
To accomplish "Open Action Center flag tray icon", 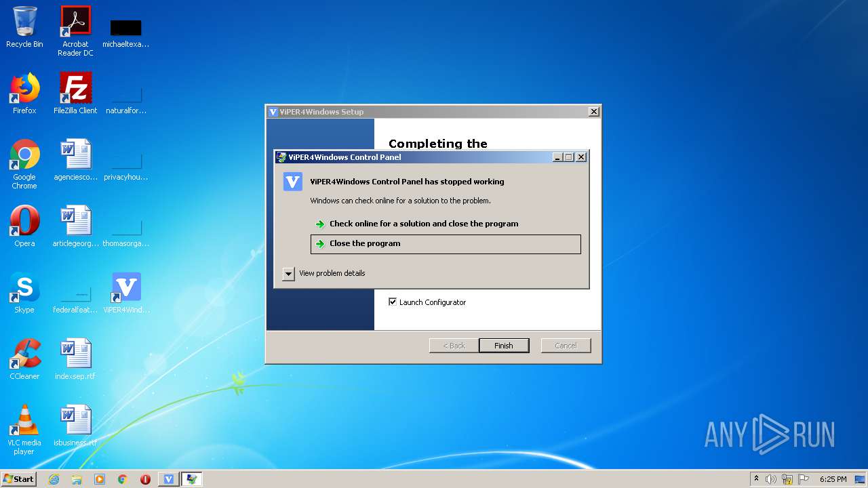I will (803, 479).
